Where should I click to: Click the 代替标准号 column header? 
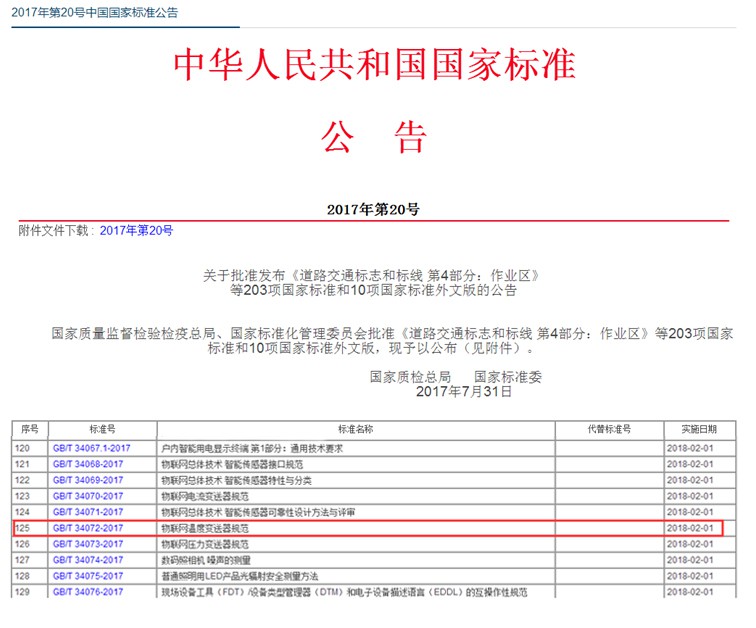609,429
